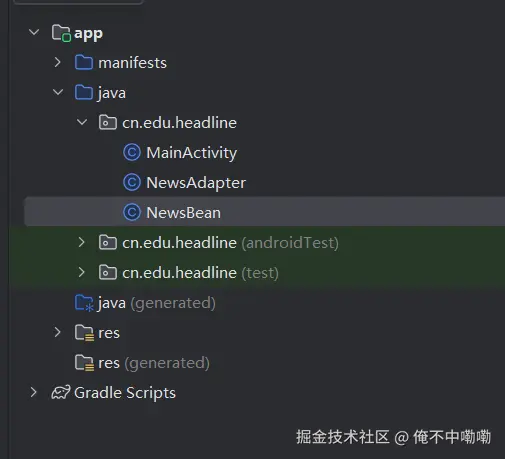Image resolution: width=505 pixels, height=459 pixels.
Task: Expand the Gradle Scripts chevron
Action: point(34,392)
